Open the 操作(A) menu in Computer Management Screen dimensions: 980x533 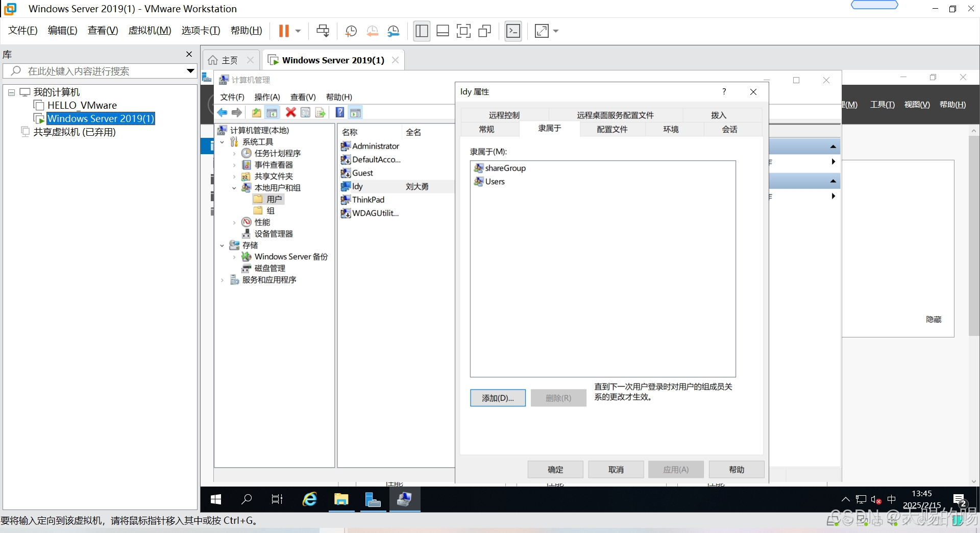click(267, 97)
